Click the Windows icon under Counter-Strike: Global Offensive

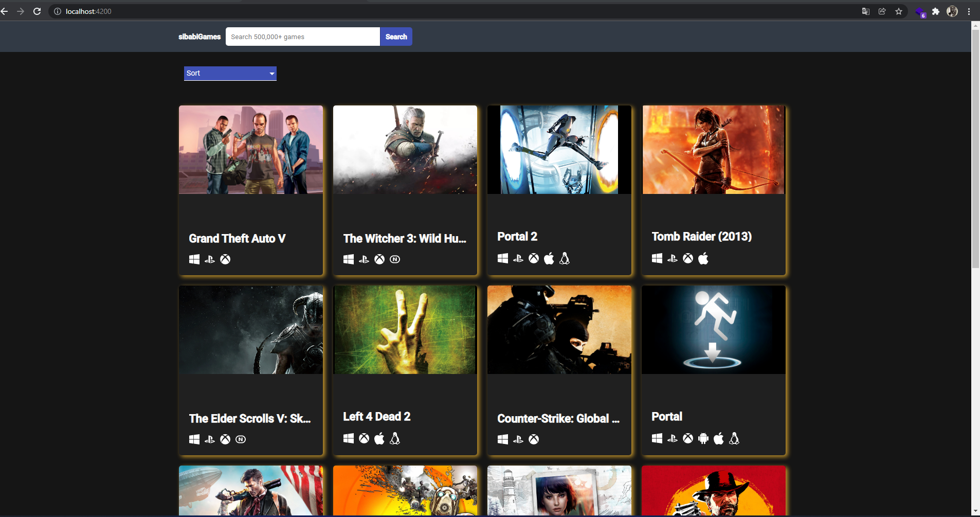(x=502, y=439)
